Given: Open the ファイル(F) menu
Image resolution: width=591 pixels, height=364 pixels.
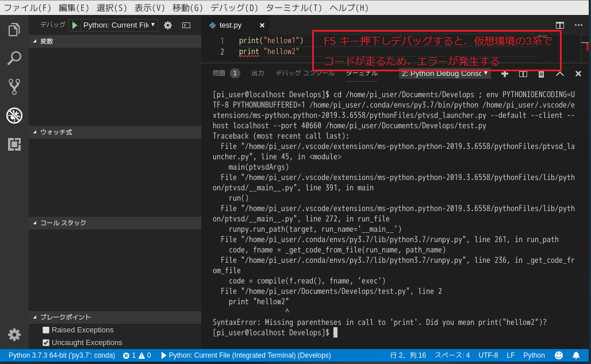Looking at the screenshot, I should point(27,7).
